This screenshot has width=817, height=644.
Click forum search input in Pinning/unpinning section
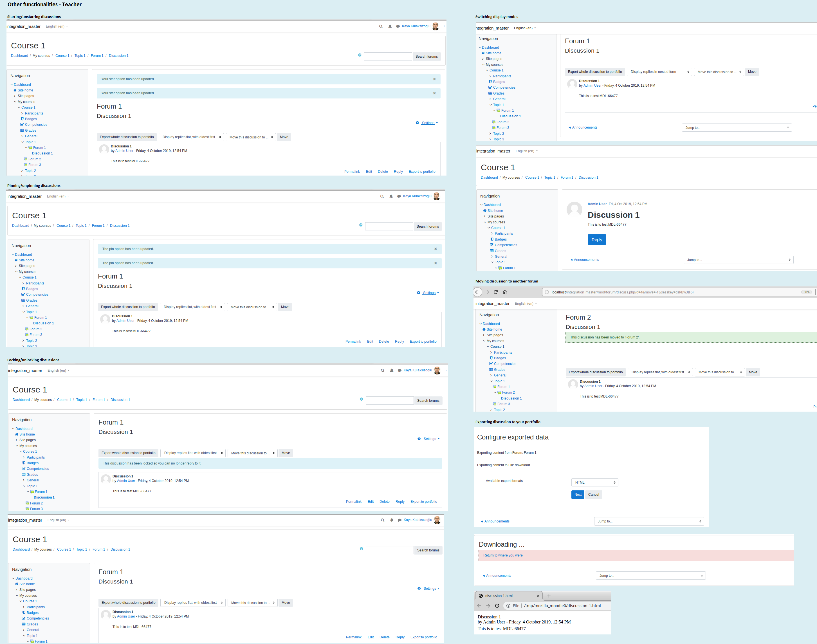pyautogui.click(x=389, y=226)
